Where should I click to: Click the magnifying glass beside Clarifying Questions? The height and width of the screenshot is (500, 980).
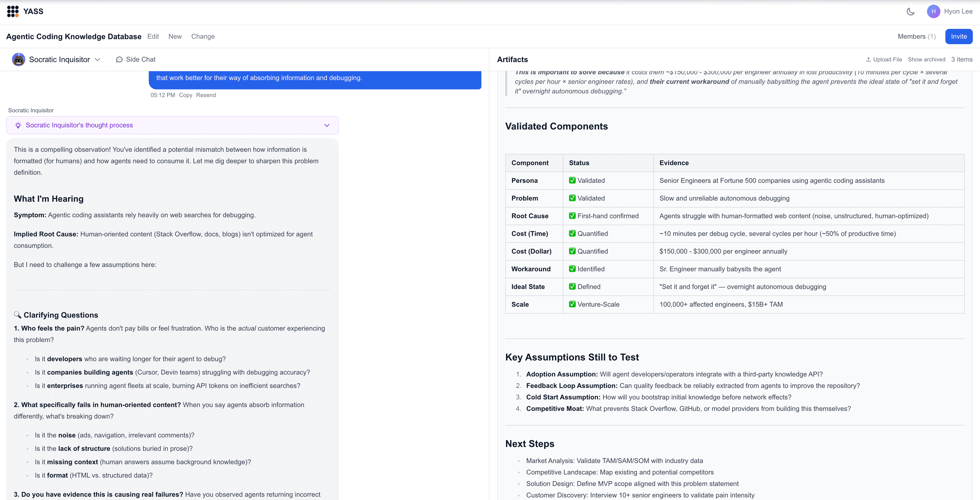click(18, 315)
